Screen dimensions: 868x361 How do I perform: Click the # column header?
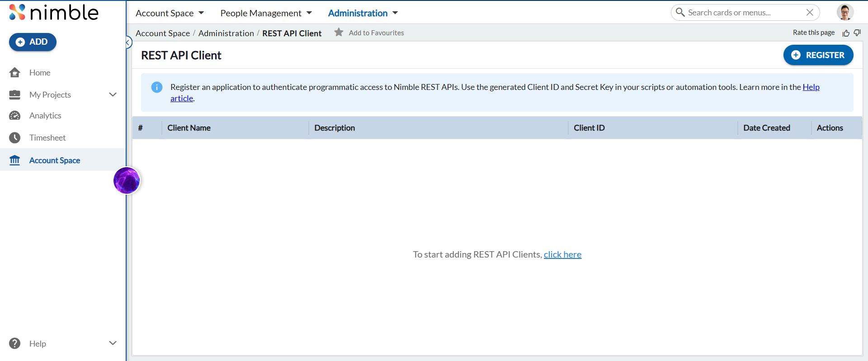(x=141, y=128)
